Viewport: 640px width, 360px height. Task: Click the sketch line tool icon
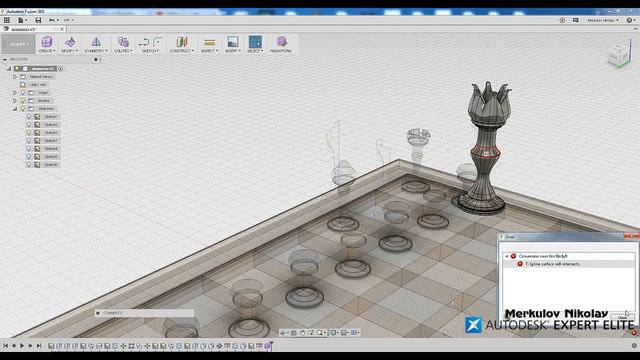(x=144, y=42)
